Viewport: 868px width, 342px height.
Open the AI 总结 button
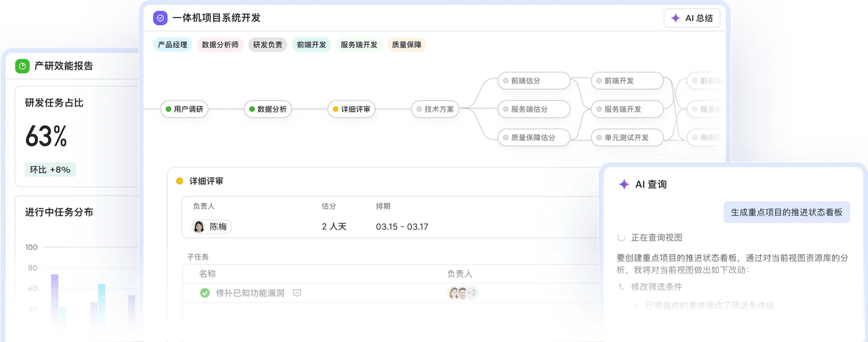click(x=692, y=18)
